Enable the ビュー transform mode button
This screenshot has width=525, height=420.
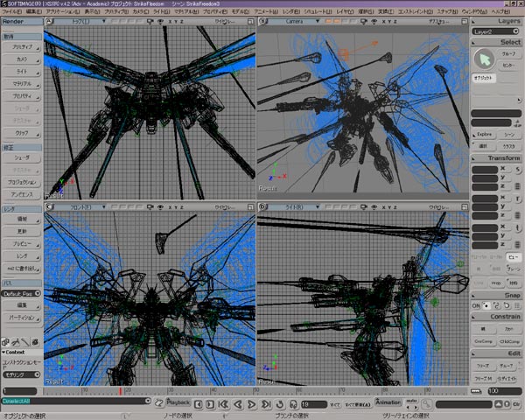point(513,257)
